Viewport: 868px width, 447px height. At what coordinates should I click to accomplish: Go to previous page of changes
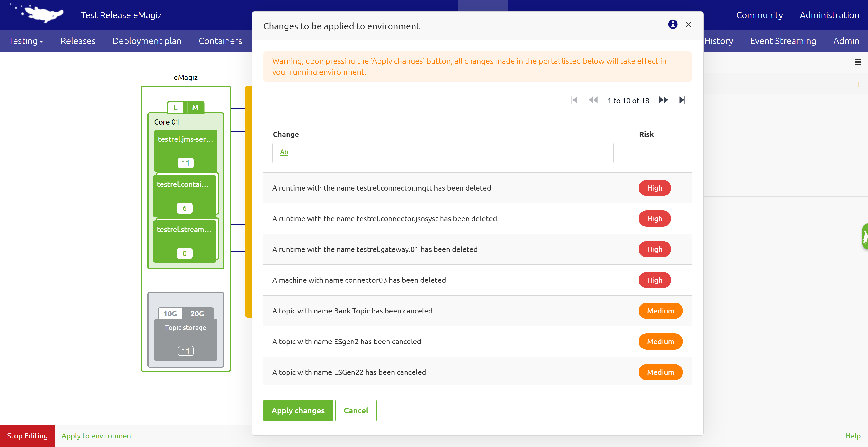(x=593, y=100)
